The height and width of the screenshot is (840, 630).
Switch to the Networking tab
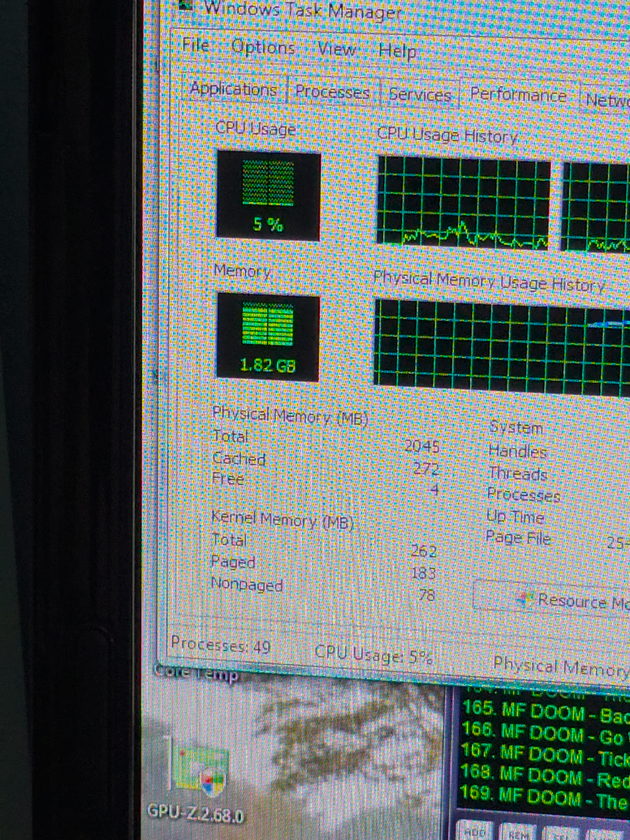(606, 99)
